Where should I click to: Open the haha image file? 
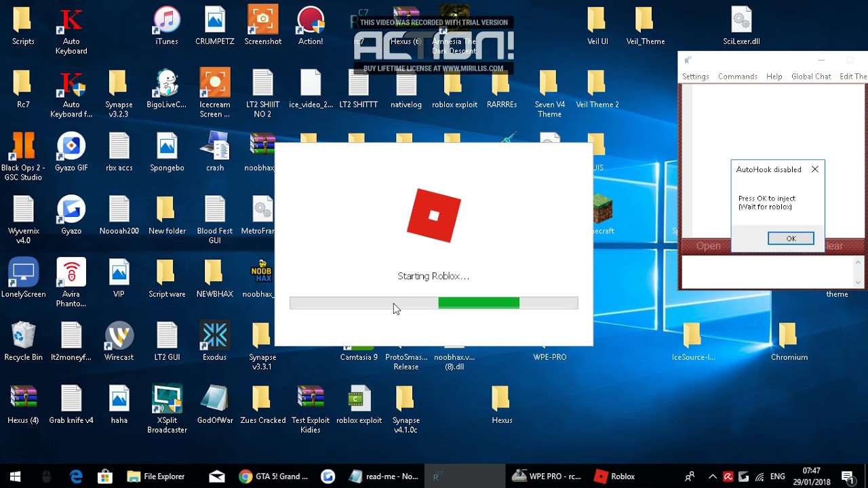coord(119,404)
